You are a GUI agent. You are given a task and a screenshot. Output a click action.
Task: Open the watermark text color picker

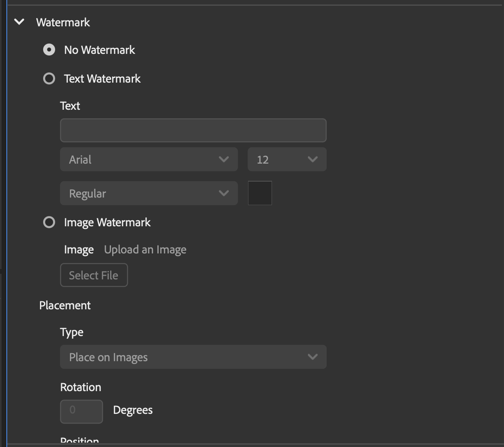click(x=260, y=193)
